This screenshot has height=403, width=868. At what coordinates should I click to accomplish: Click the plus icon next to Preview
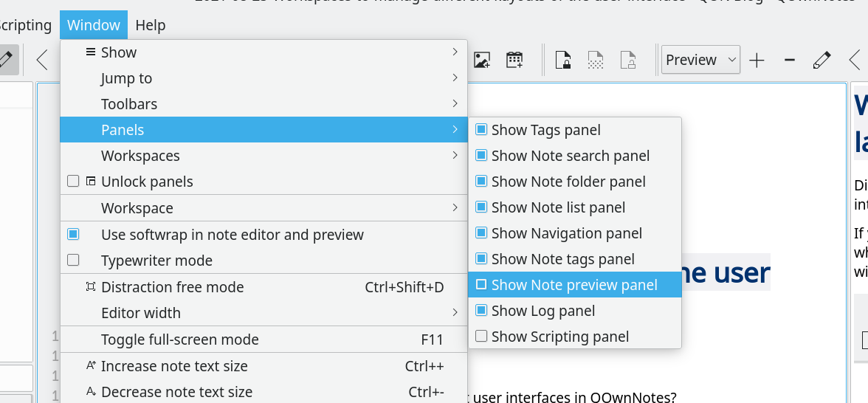point(757,61)
